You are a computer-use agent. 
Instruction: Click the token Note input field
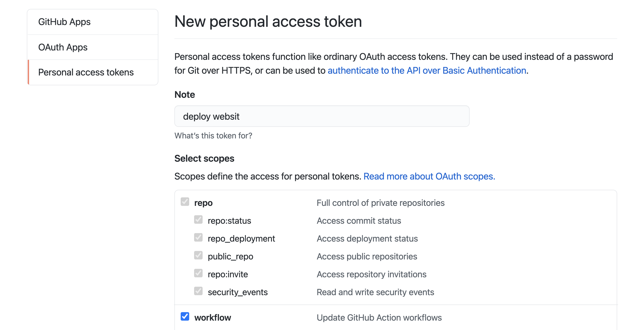click(x=322, y=116)
